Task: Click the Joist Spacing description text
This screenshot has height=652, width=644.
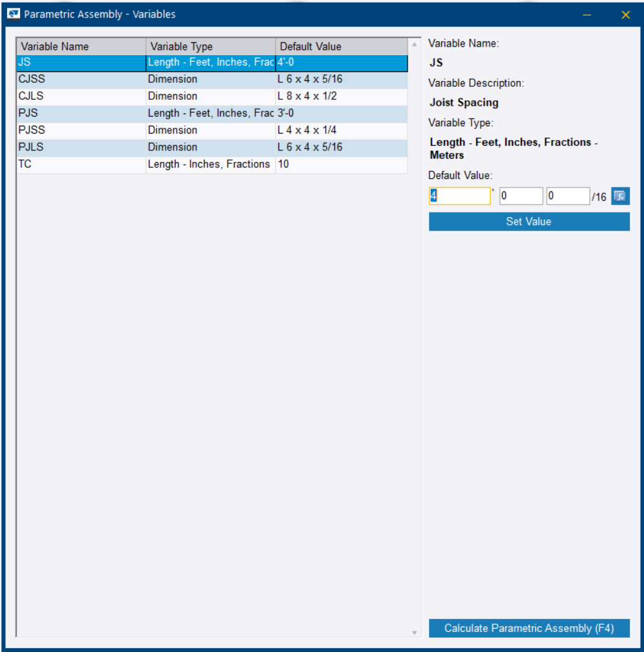Action: pos(464,102)
